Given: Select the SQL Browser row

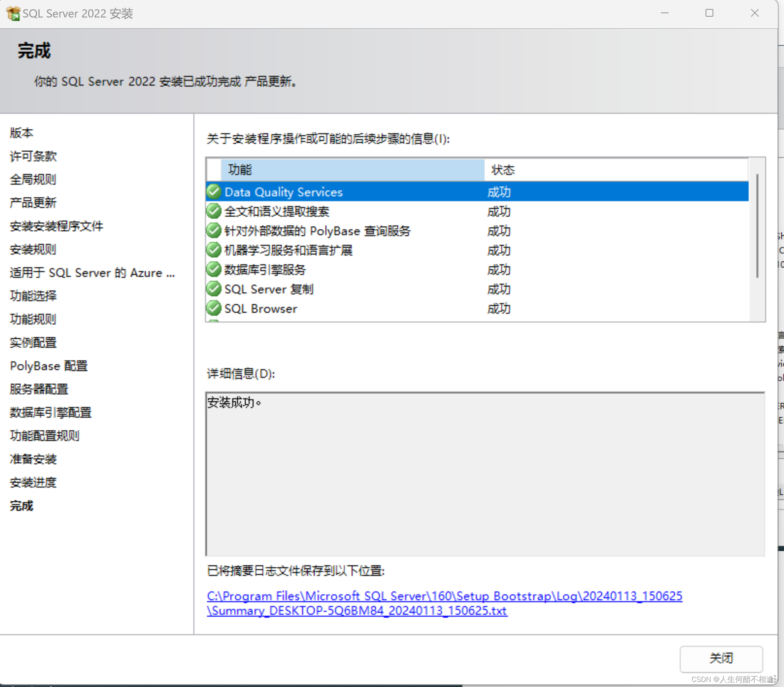Looking at the screenshot, I should (477, 308).
